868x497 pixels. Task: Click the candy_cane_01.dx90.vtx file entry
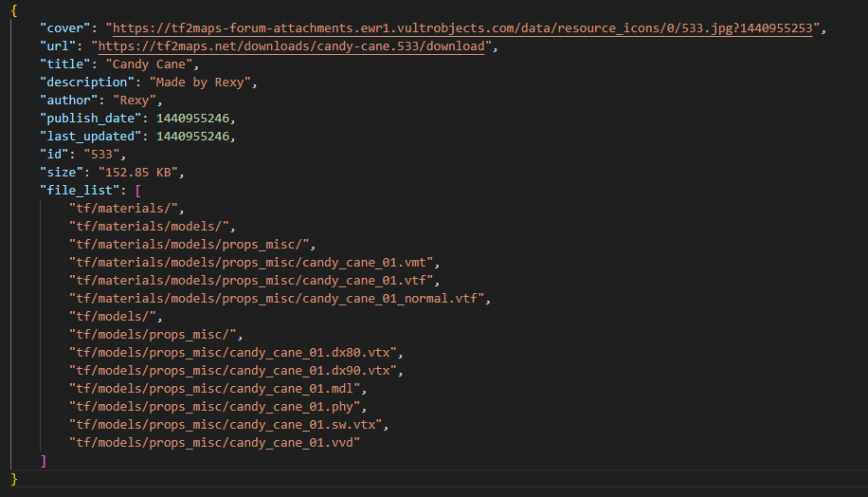[237, 371]
